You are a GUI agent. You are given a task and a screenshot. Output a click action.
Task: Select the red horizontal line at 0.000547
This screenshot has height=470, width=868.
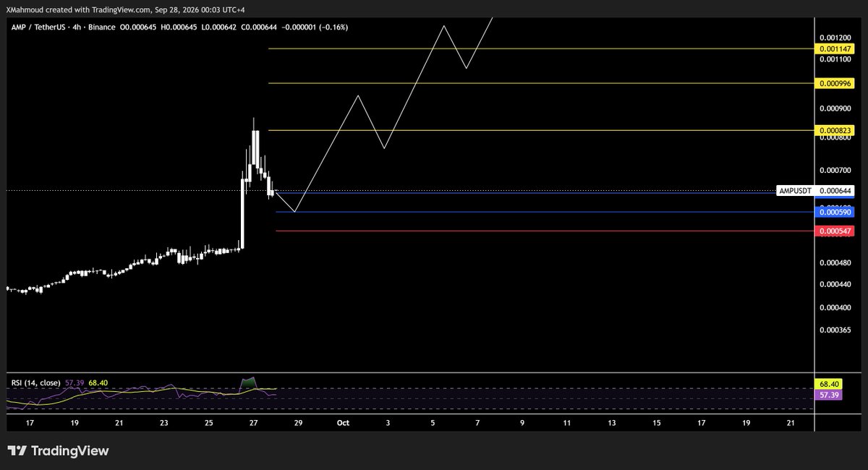click(545, 231)
